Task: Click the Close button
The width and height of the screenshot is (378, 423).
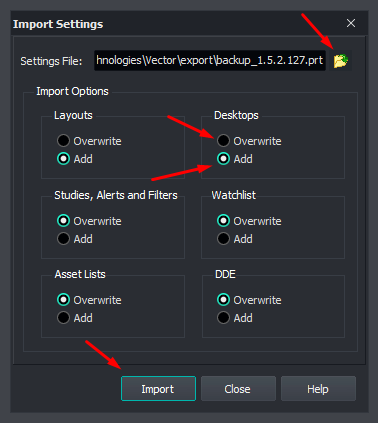Action: (x=238, y=389)
